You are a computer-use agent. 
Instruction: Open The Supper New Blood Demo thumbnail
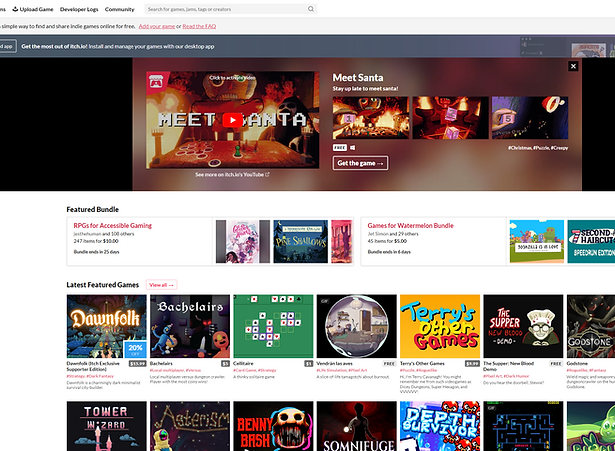click(x=523, y=326)
